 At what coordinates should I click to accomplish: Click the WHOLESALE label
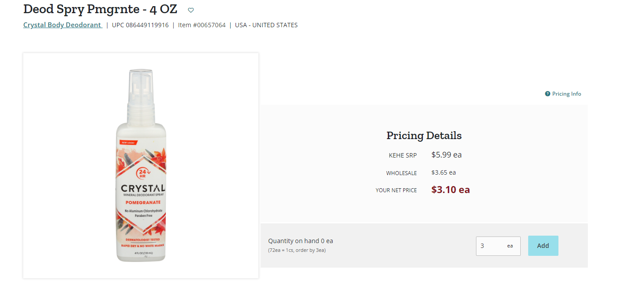(401, 173)
